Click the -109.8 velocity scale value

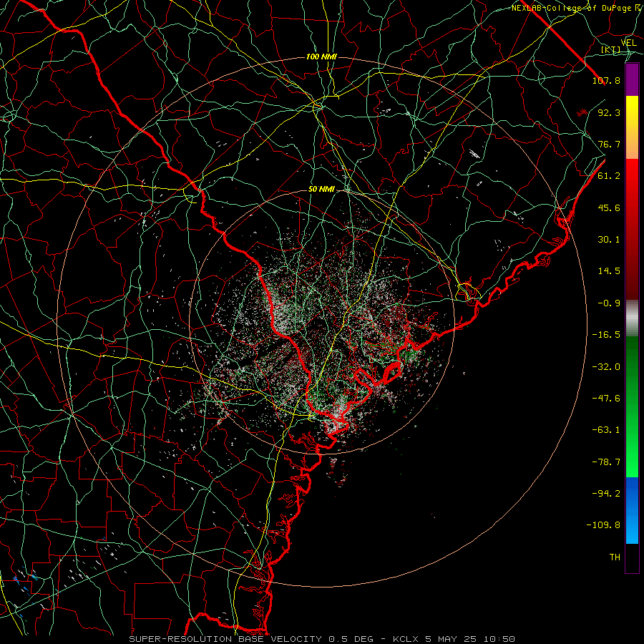603,525
